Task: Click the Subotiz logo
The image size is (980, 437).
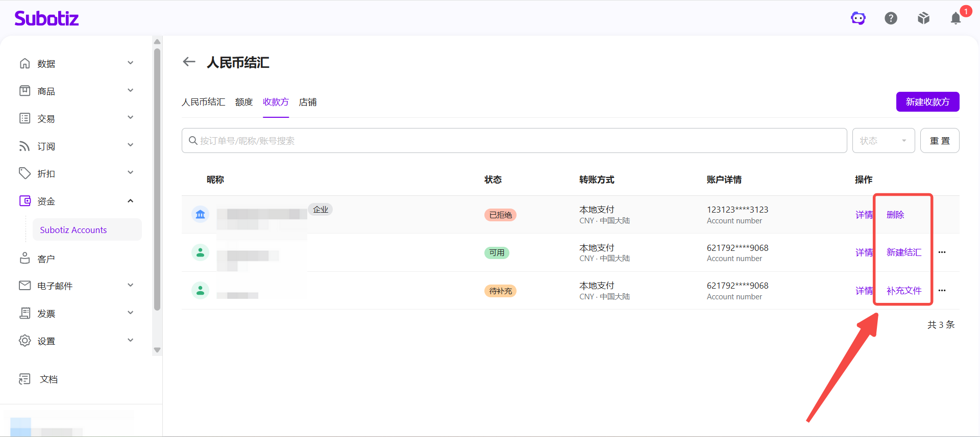Action: (x=46, y=18)
